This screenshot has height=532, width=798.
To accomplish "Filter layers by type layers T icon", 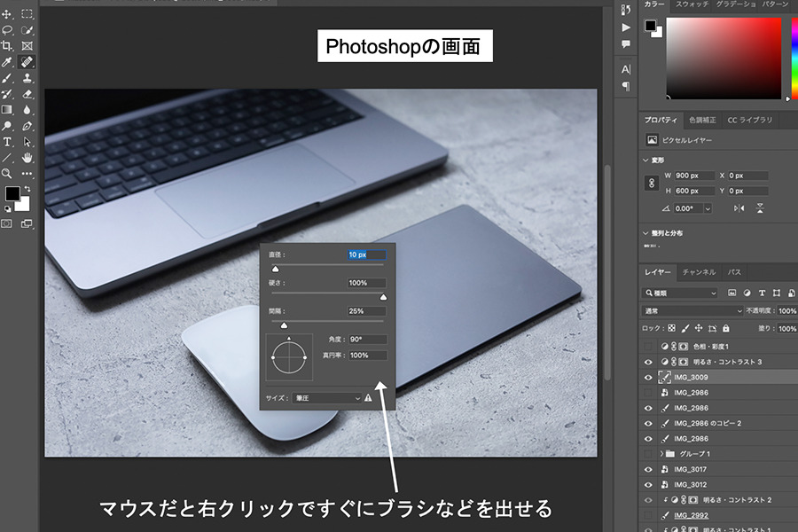I will [x=762, y=293].
